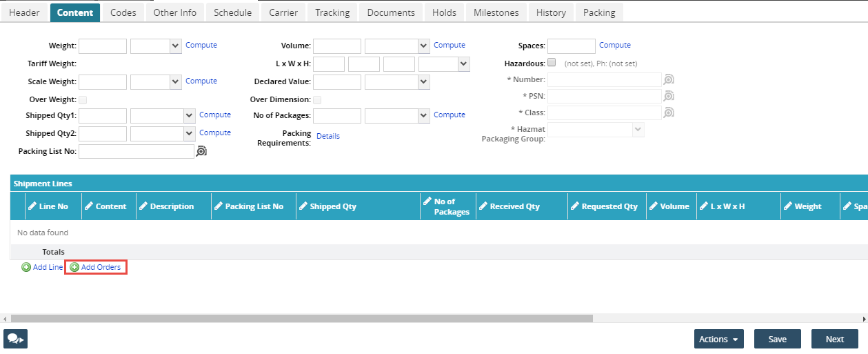Click the Add Orders link
The width and height of the screenshot is (868, 354).
[101, 267]
